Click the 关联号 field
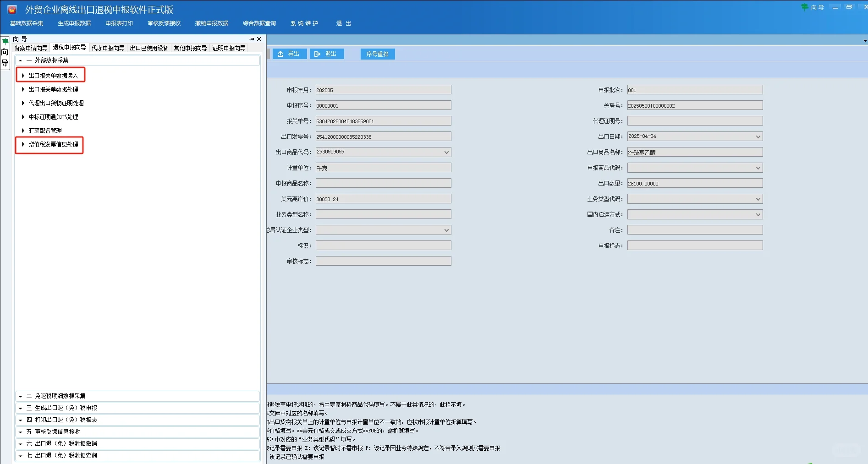This screenshot has width=868, height=464. pyautogui.click(x=695, y=105)
